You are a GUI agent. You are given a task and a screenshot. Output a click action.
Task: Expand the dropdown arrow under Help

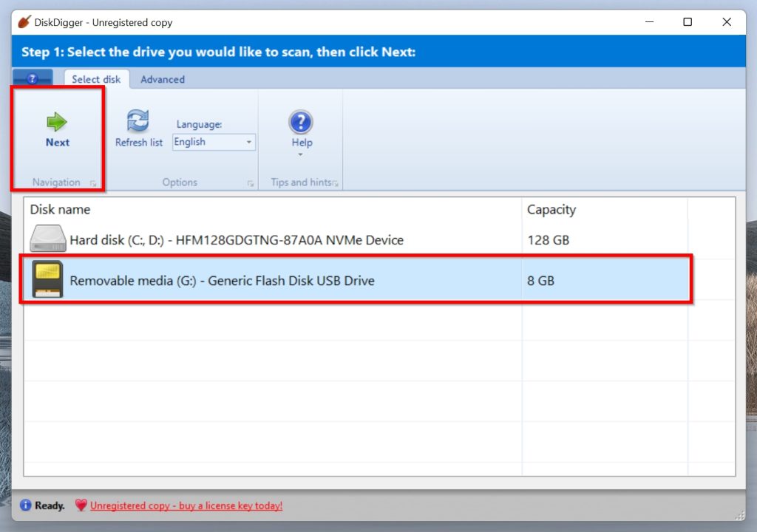coord(301,155)
